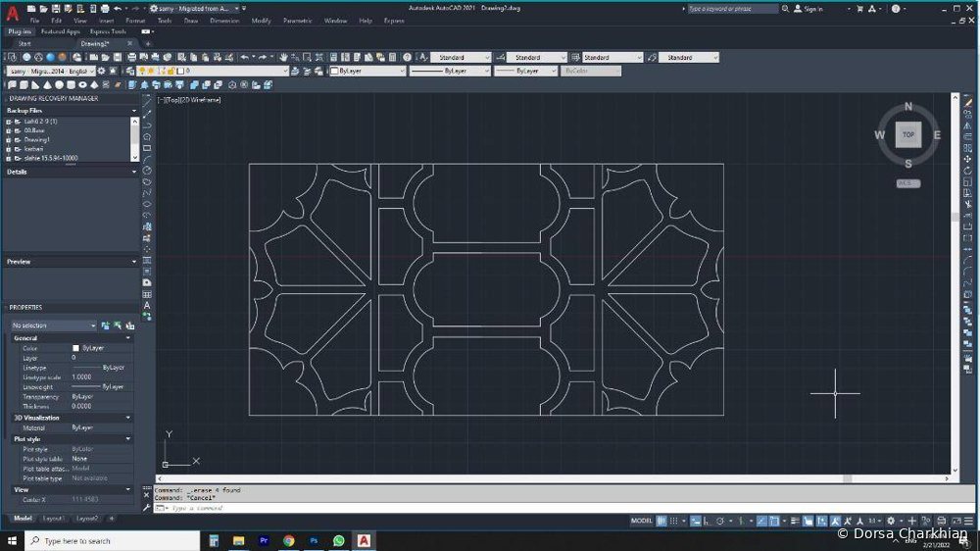Screen dimensions: 980x551
Task: Click the canvas horizontal scrollbar
Action: tap(553, 478)
